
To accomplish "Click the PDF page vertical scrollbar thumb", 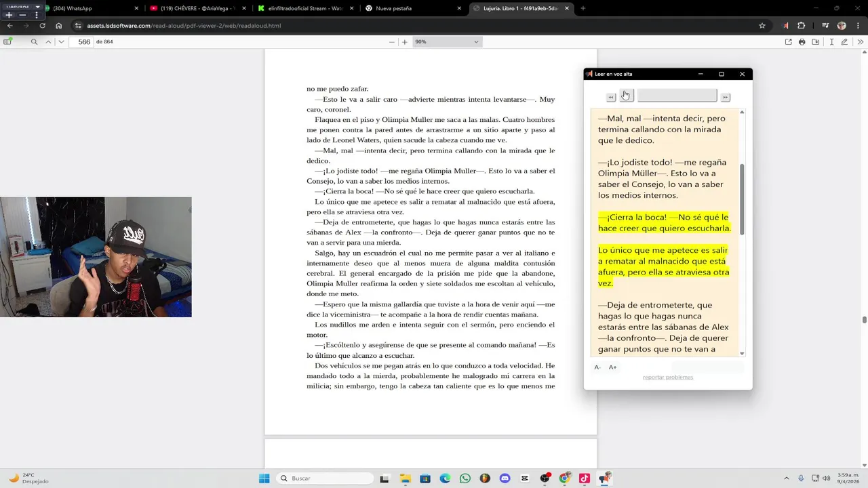I will 864,320.
